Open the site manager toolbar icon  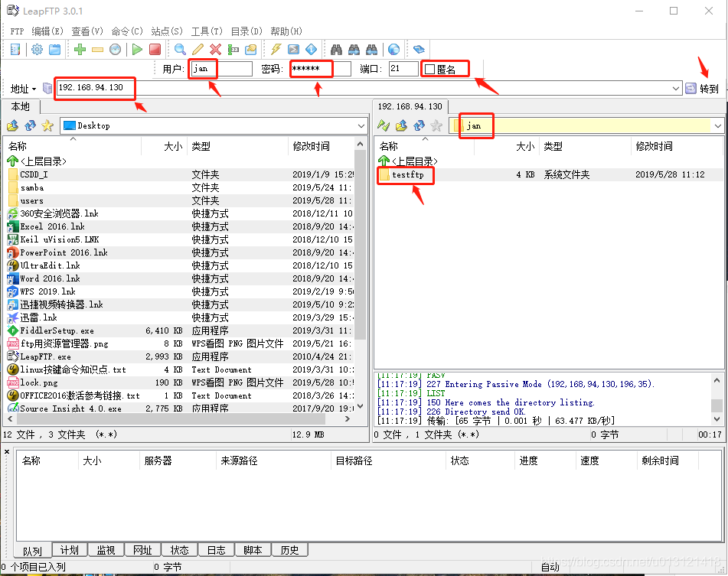[15, 49]
